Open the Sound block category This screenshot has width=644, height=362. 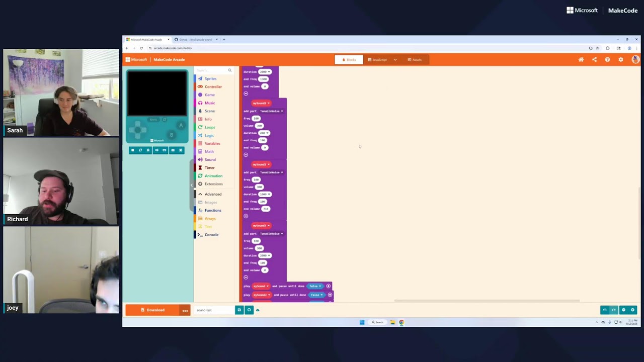pyautogui.click(x=210, y=159)
